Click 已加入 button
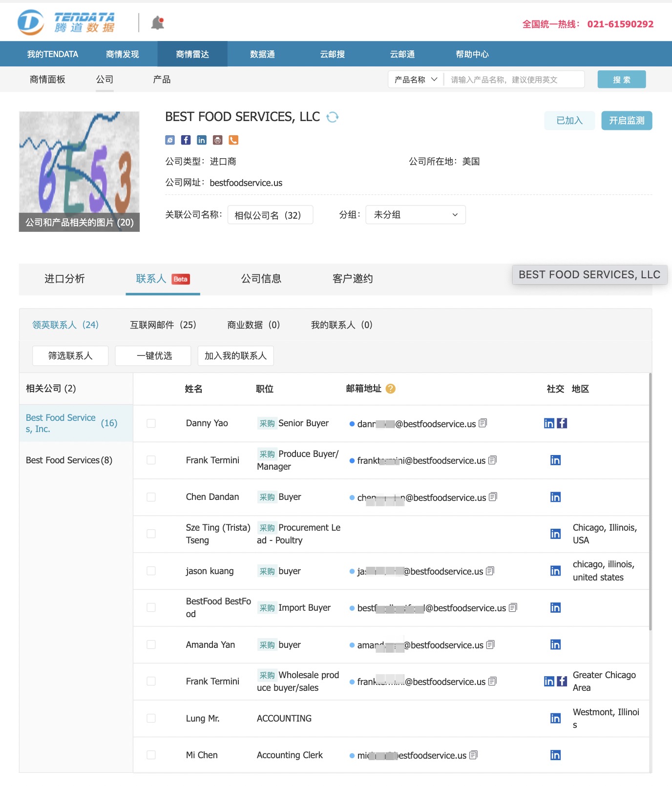672x786 pixels. (x=569, y=121)
